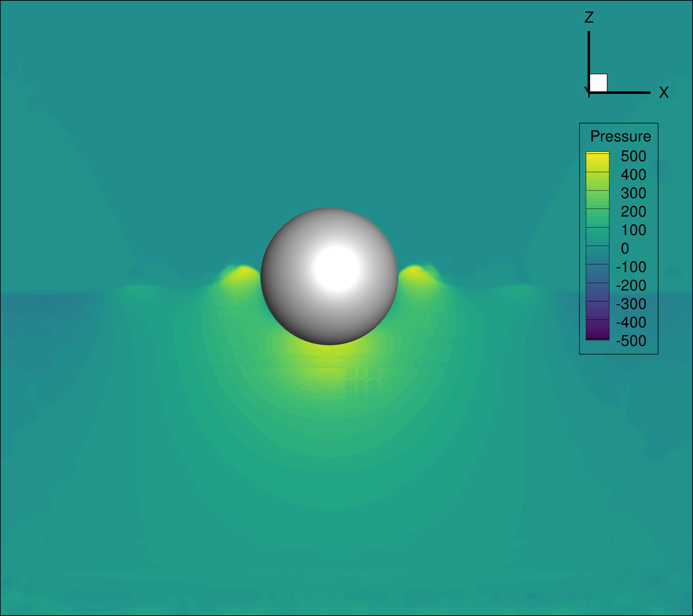Select the gray sphere's bright highlight
693x616 pixels.
(337, 269)
